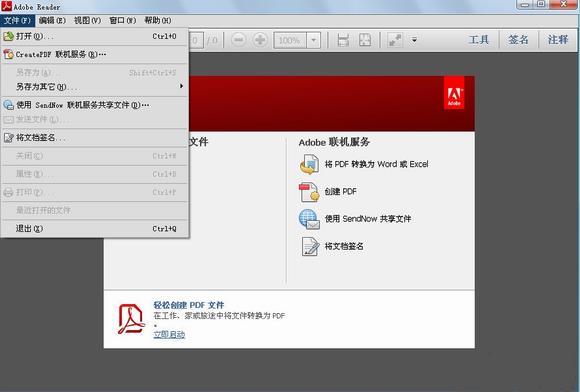580x392 pixels.
Task: Click the SendNow globe icon in the menu
Action: [x=9, y=105]
